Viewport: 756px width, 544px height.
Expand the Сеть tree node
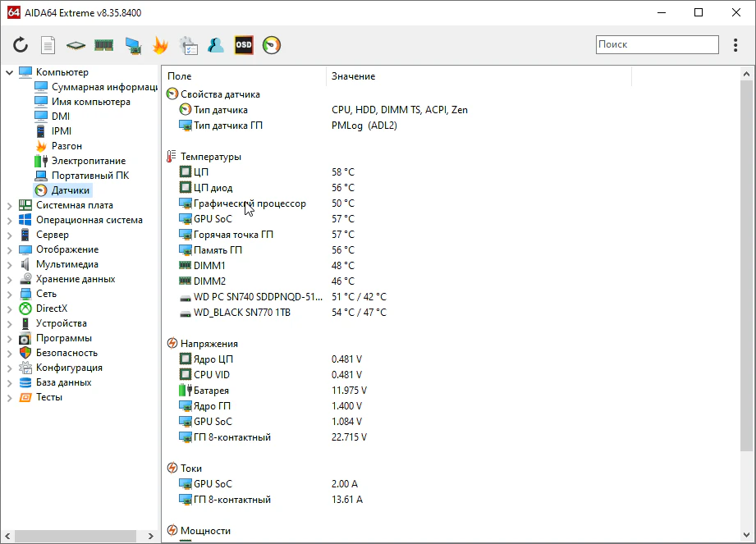(9, 295)
